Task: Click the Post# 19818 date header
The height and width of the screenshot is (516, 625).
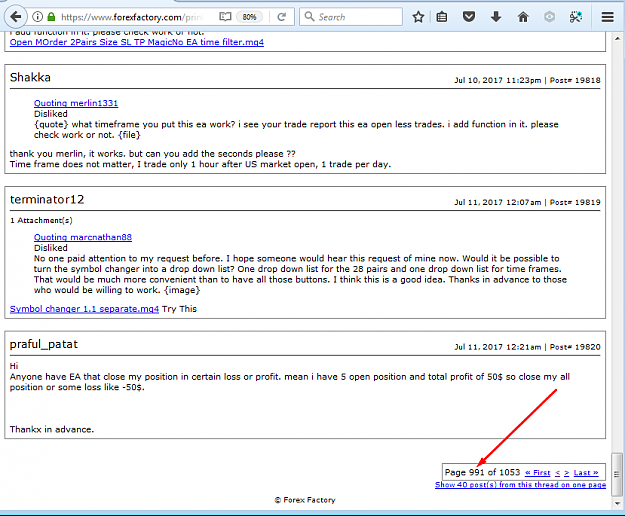Action: 527,80
